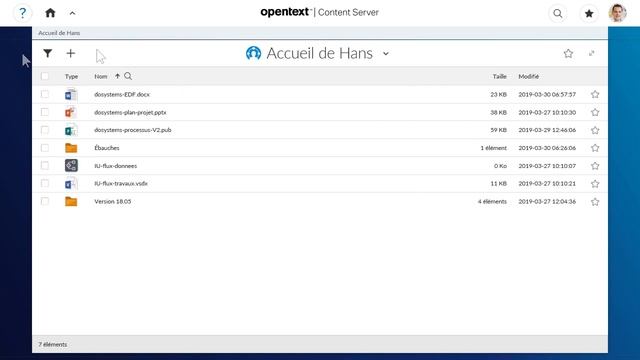This screenshot has width=640, height=360.
Task: Favorite IU-flux-donnees with its star
Action: (x=595, y=166)
